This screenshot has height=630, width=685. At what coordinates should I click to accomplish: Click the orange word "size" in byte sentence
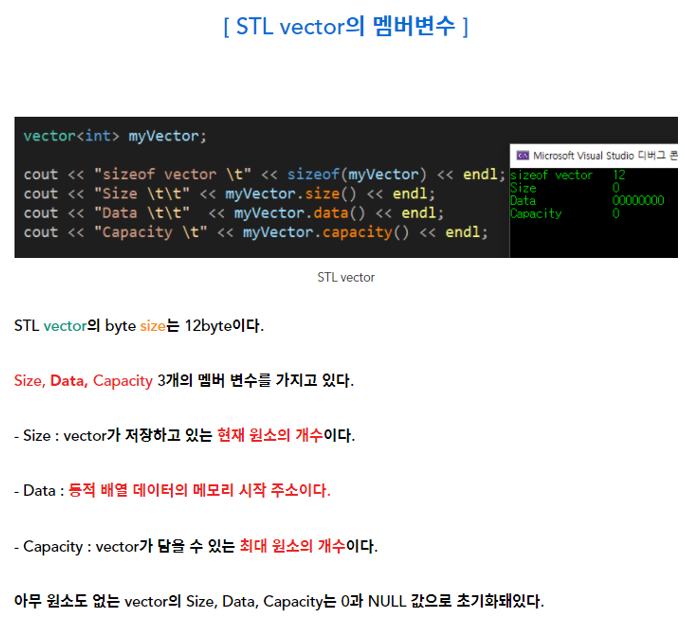(153, 326)
